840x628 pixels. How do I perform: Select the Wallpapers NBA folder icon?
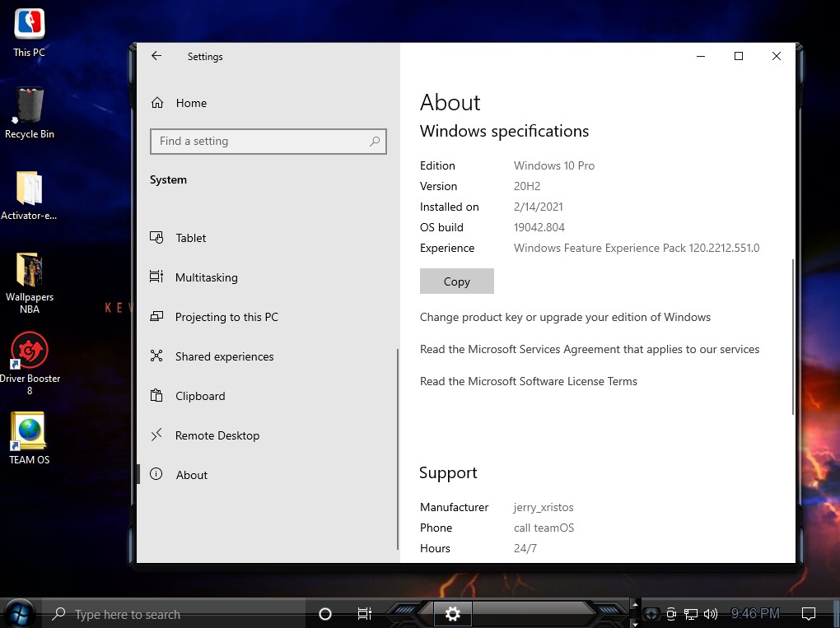point(30,283)
